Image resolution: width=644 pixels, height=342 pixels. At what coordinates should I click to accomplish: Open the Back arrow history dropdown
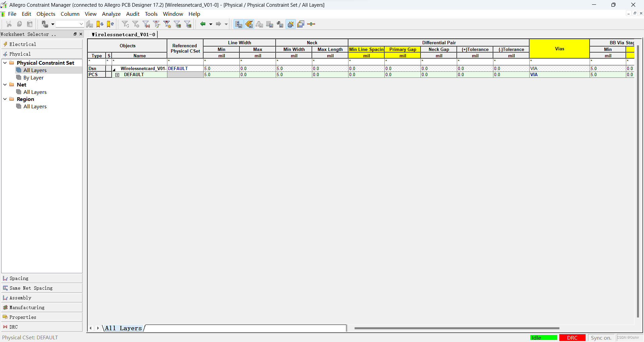click(211, 24)
